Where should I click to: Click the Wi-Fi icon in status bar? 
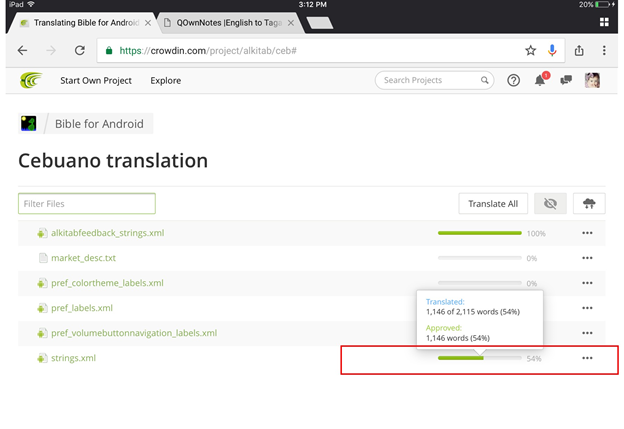point(31,4)
